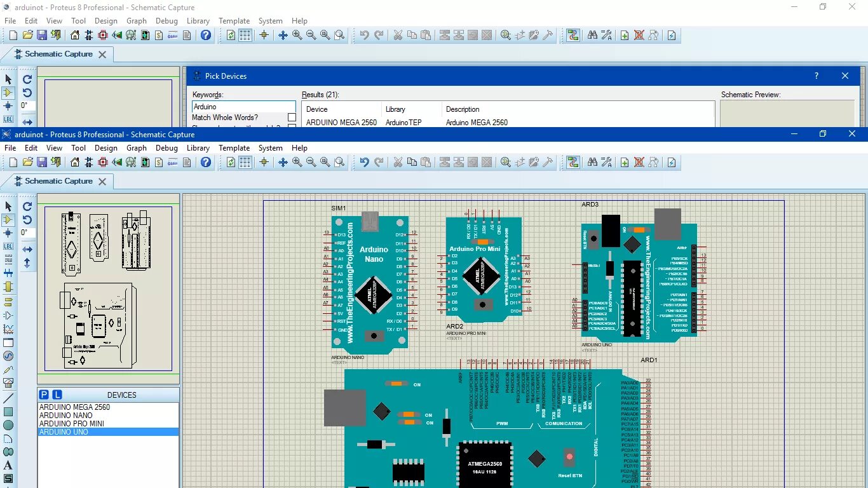Flip vertically Y-mirror arrows, front window
The image size is (868, 488).
[27, 262]
